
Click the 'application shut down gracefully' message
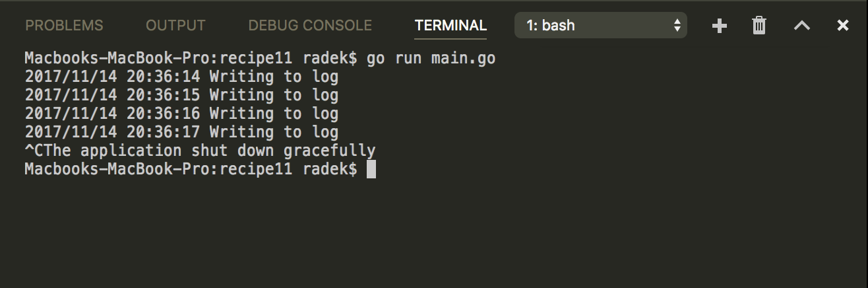pos(228,151)
